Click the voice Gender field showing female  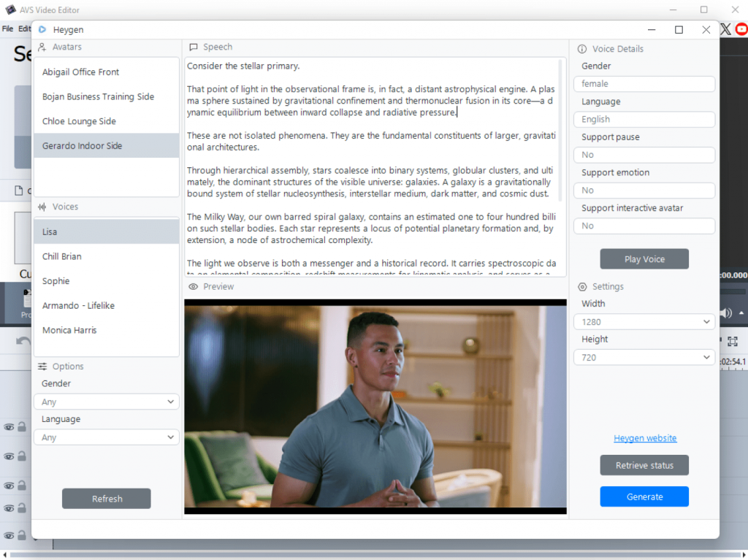click(644, 84)
